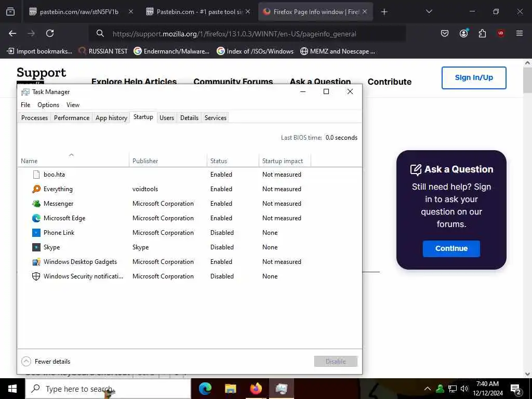This screenshot has width=532, height=399.
Task: Open the Firefox Pocket save icon
Action: (445, 33)
